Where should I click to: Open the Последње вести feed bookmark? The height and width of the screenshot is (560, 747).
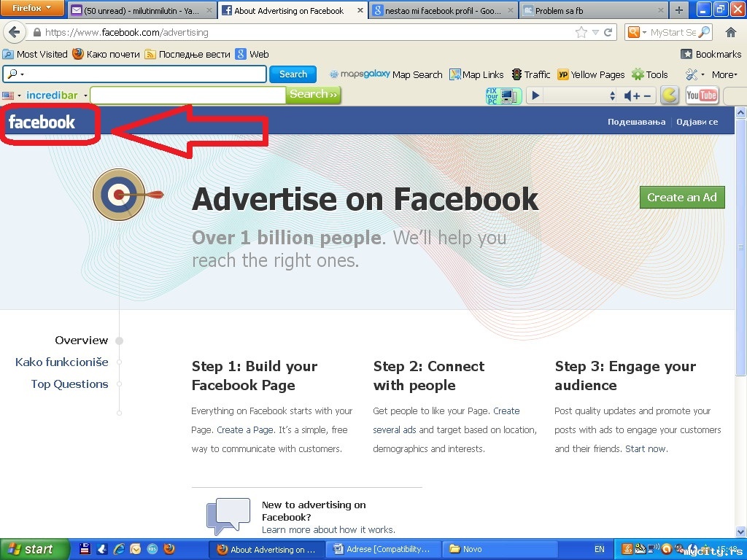click(187, 54)
